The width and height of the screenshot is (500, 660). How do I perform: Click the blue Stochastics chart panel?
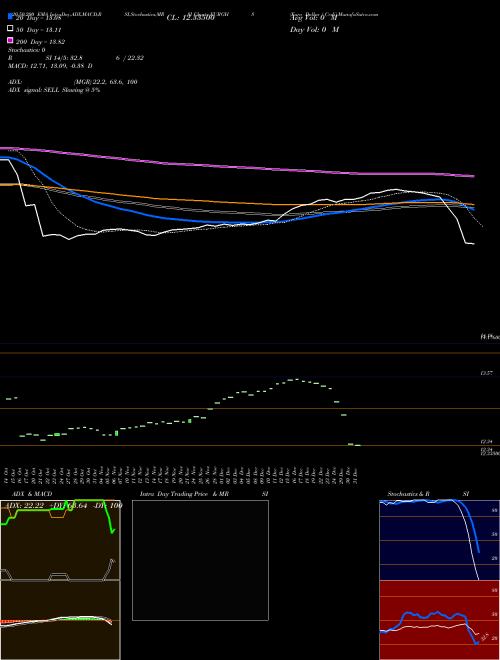[439, 540]
